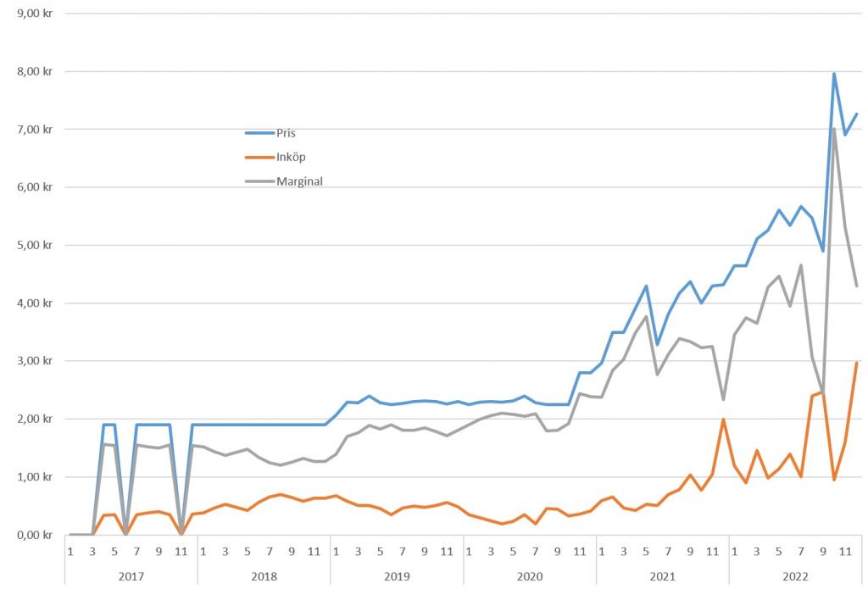Screen dimensions: 868x589
Task: Click the grey Marginal line's 7,00 kr peak
Action: (835, 129)
